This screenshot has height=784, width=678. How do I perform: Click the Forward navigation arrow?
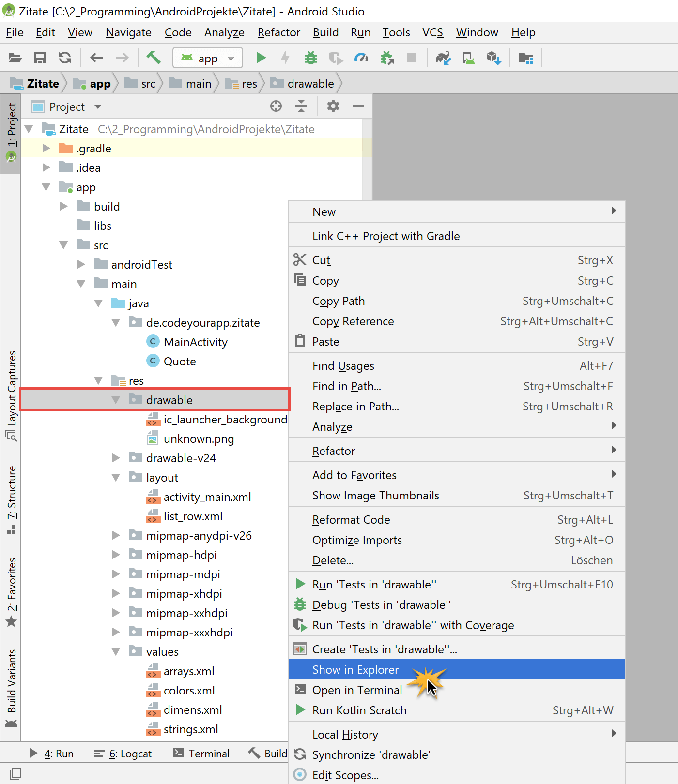click(123, 58)
